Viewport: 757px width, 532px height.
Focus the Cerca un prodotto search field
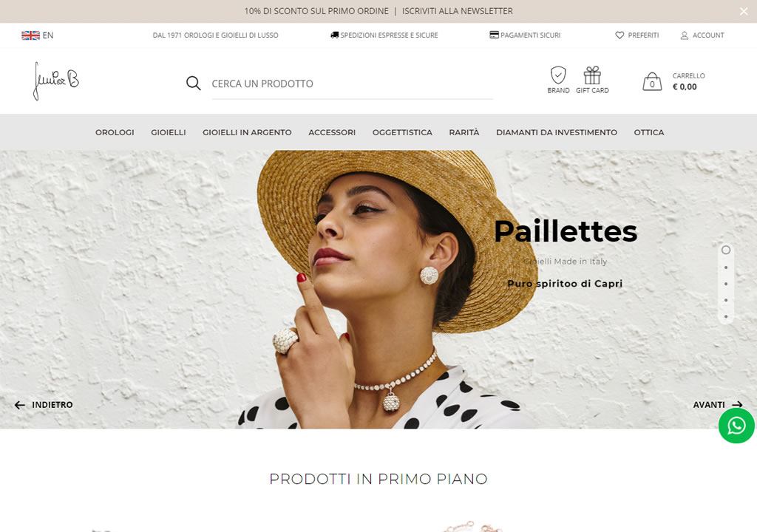coord(352,83)
